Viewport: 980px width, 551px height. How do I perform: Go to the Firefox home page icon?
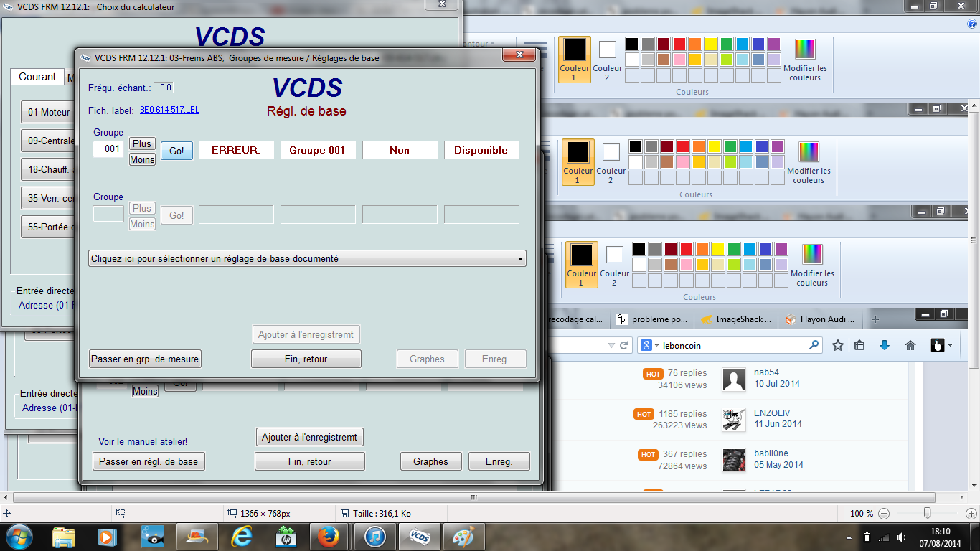[910, 345]
